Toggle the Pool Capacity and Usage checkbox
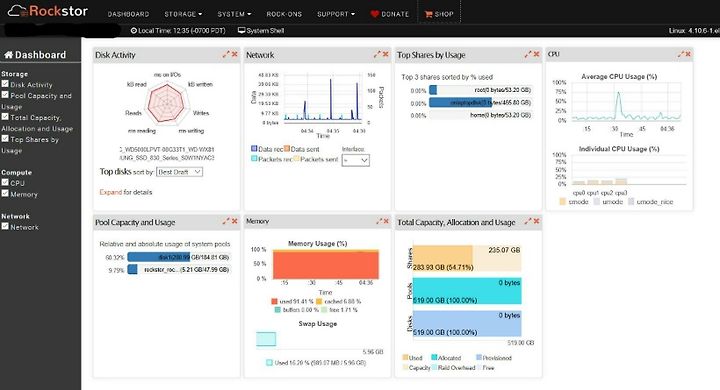This screenshot has width=720, height=390. 5,95
